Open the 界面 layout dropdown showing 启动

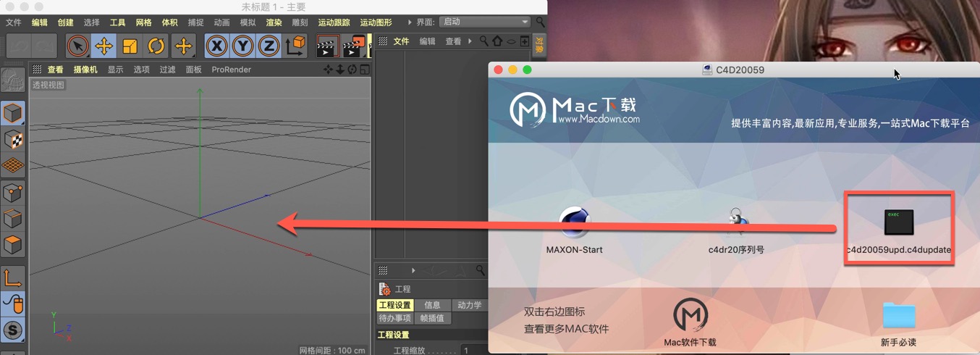pyautogui.click(x=485, y=22)
